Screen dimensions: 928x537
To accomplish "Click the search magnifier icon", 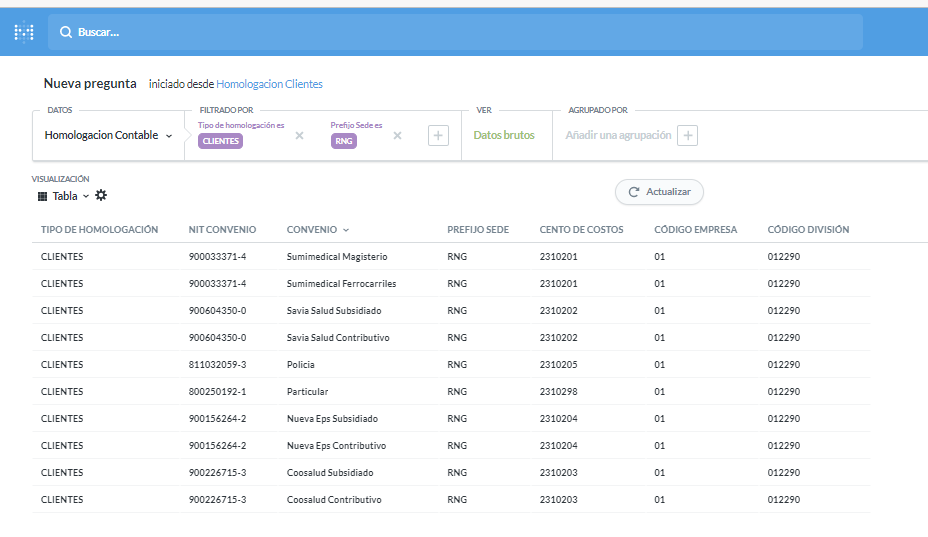I will click(66, 32).
